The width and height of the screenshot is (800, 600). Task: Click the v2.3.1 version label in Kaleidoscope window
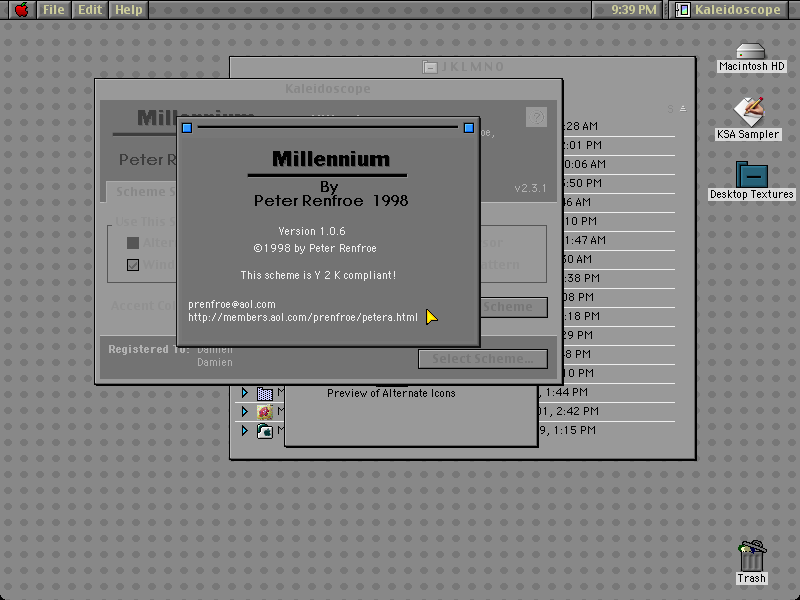(530, 188)
